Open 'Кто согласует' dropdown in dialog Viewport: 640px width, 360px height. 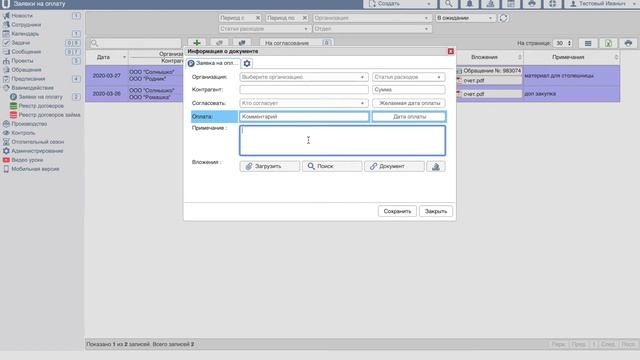pyautogui.click(x=304, y=103)
